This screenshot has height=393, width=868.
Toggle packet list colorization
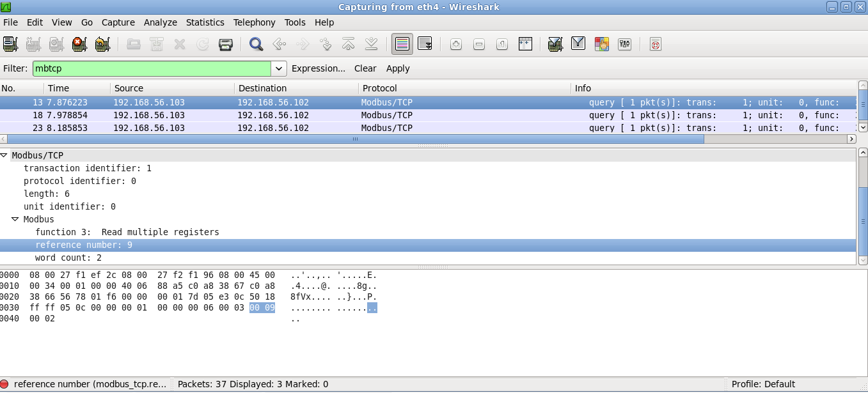[x=402, y=44]
